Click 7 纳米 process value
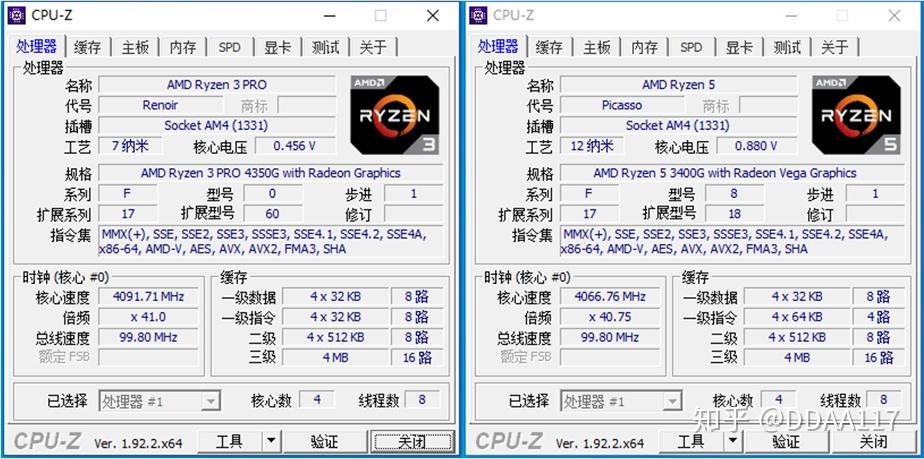This screenshot has height=459, width=924. tap(130, 146)
